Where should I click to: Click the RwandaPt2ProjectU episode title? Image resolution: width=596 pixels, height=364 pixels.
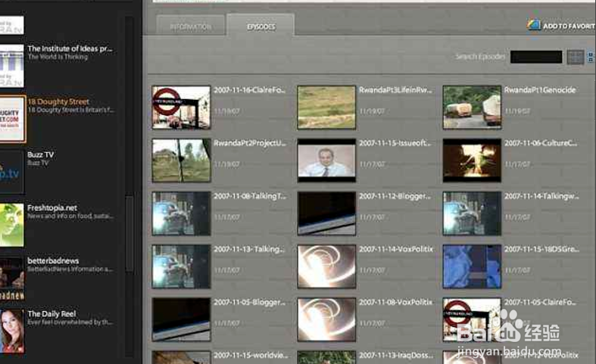[250, 143]
